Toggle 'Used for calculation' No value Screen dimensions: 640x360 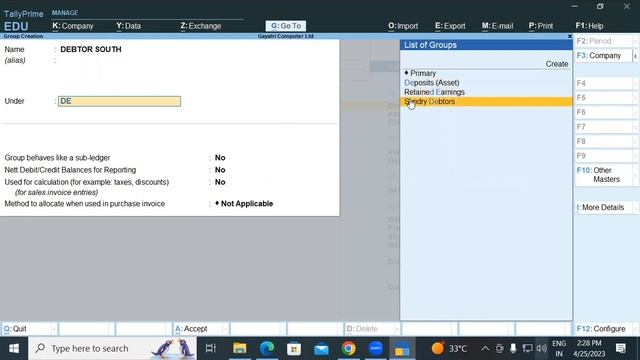point(220,182)
